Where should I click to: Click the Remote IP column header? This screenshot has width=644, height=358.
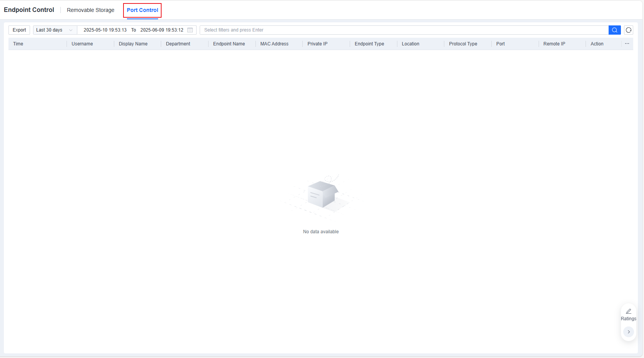(554, 44)
